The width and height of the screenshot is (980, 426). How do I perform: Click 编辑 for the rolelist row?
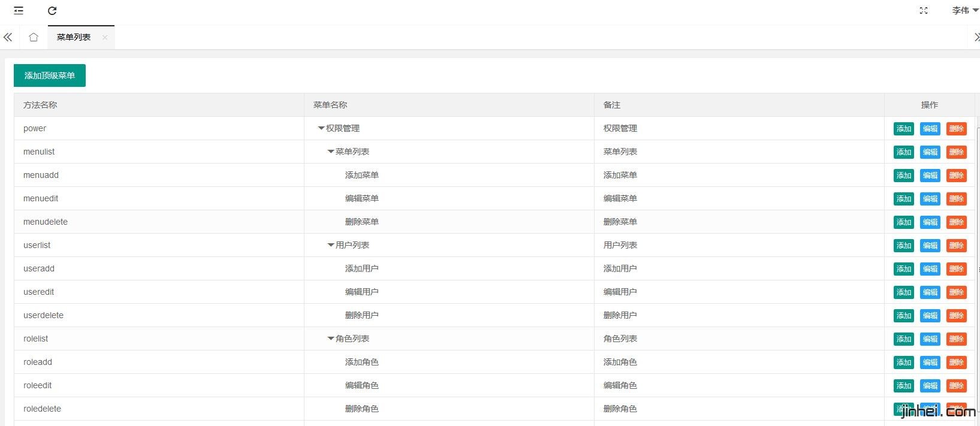tap(930, 339)
